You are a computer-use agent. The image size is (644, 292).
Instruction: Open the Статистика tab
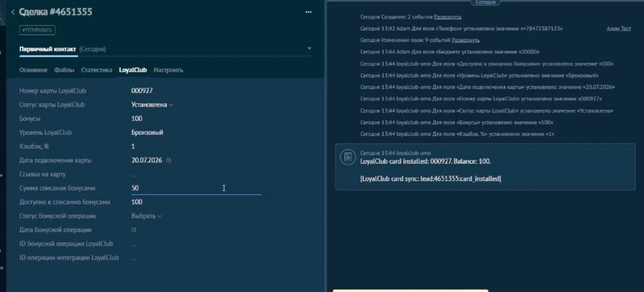[x=97, y=70]
